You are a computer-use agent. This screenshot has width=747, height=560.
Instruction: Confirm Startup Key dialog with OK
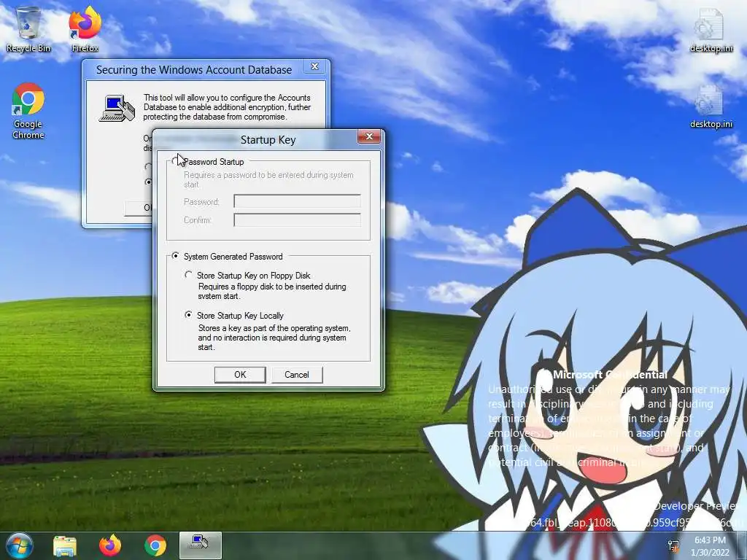point(240,375)
